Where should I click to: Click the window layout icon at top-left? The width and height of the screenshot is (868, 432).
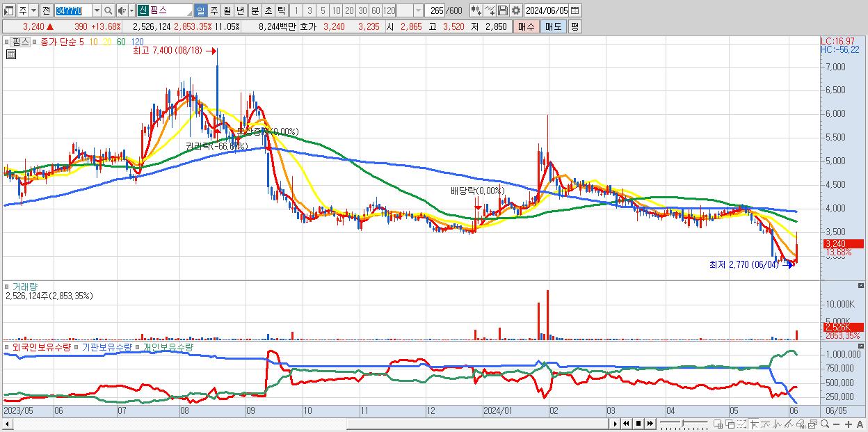pos(8,10)
